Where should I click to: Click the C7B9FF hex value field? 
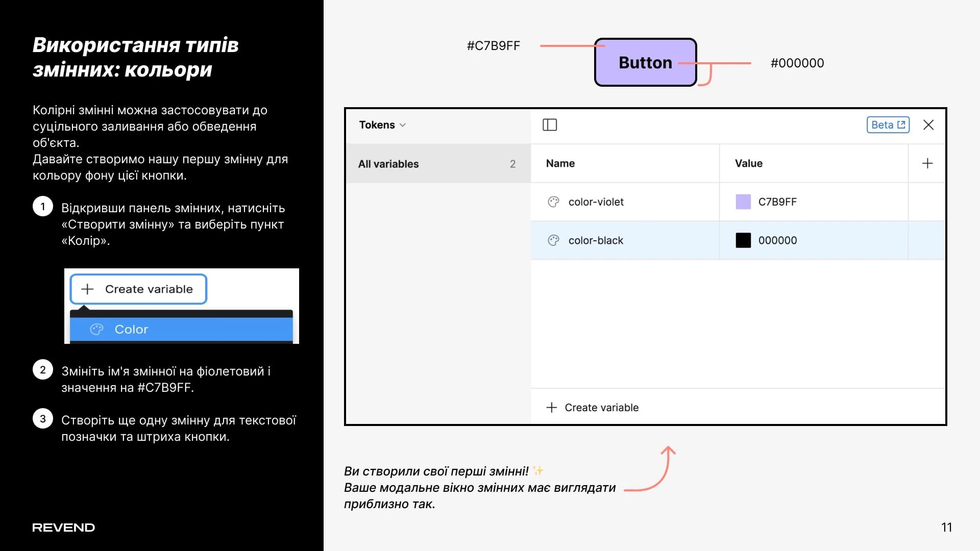(x=777, y=202)
